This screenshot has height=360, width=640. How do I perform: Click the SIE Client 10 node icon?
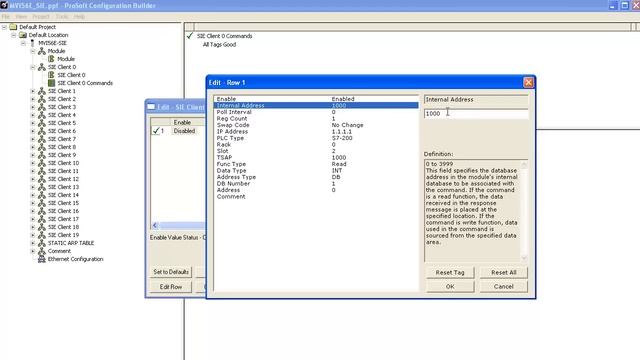click(42, 163)
